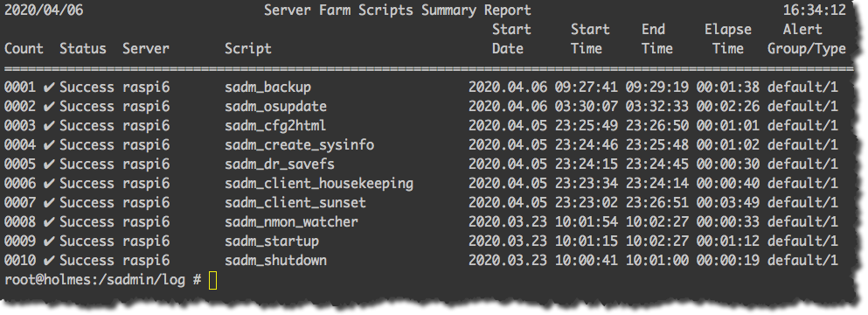This screenshot has width=868, height=315.
Task: Click the yellow terminal cursor
Action: click(x=213, y=280)
